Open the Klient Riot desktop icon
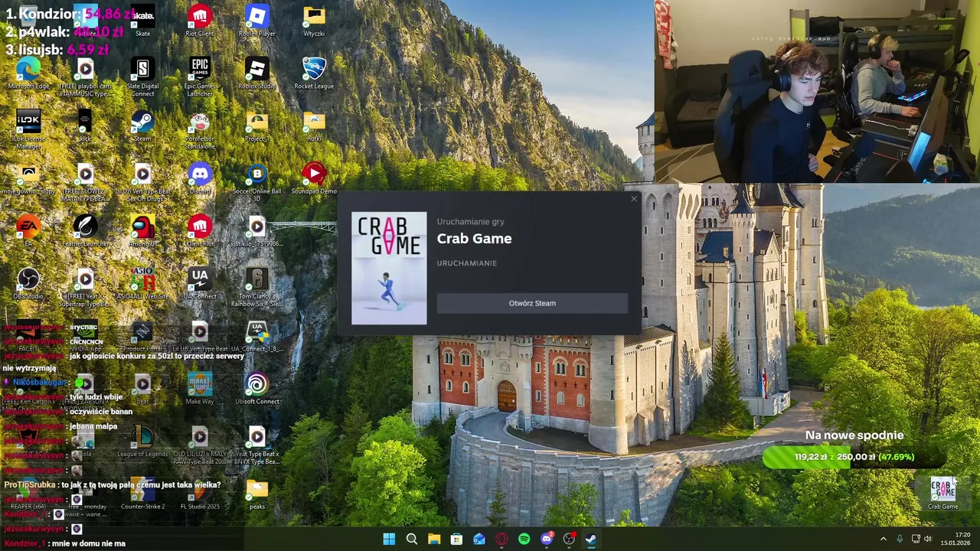 pos(200,232)
